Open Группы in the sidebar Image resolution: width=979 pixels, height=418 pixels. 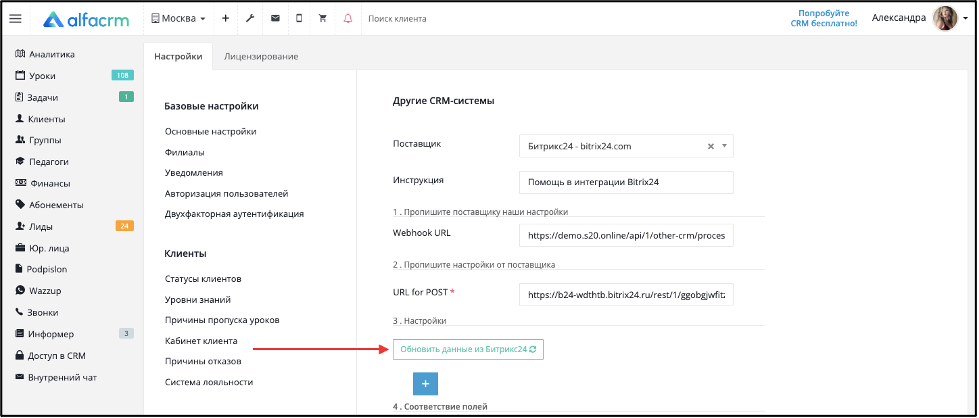point(38,141)
